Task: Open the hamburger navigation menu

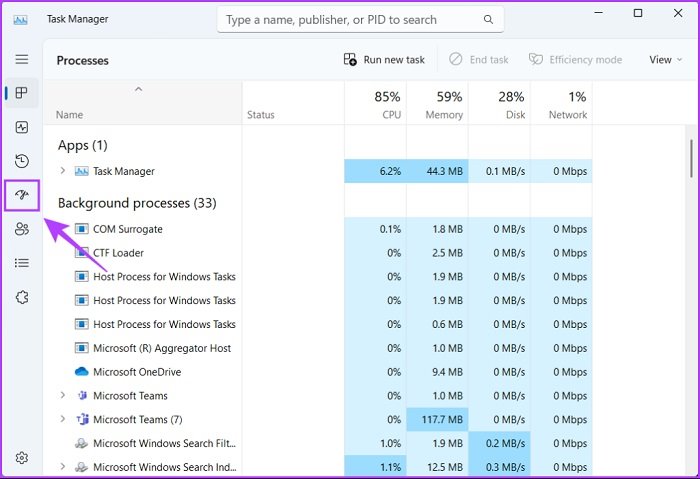Action: click(x=21, y=59)
